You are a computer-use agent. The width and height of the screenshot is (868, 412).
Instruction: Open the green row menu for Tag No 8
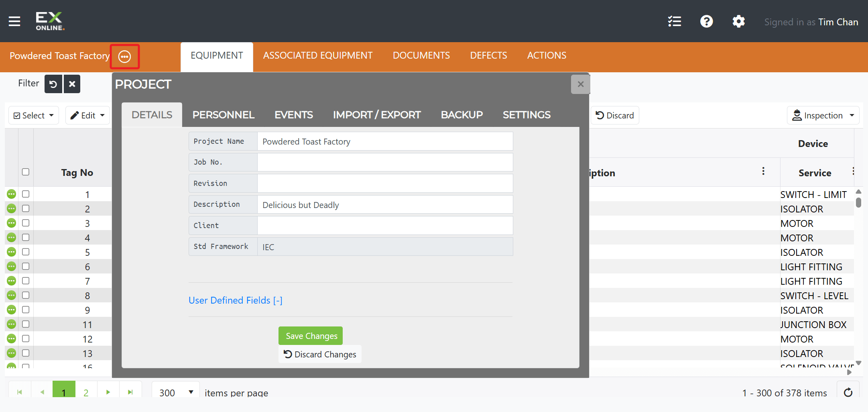12,296
